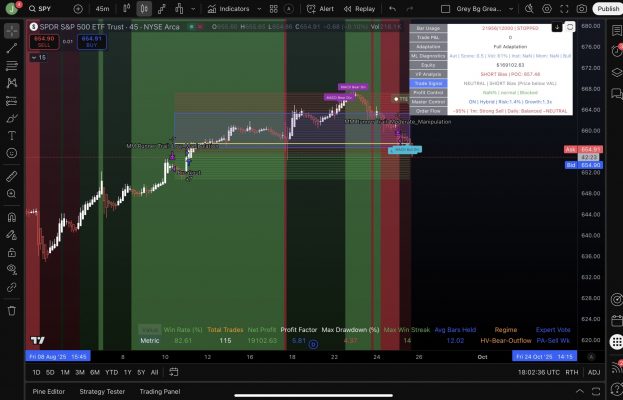Open the indicator templates grid icon
The height and width of the screenshot is (400, 623).
pos(274,9)
